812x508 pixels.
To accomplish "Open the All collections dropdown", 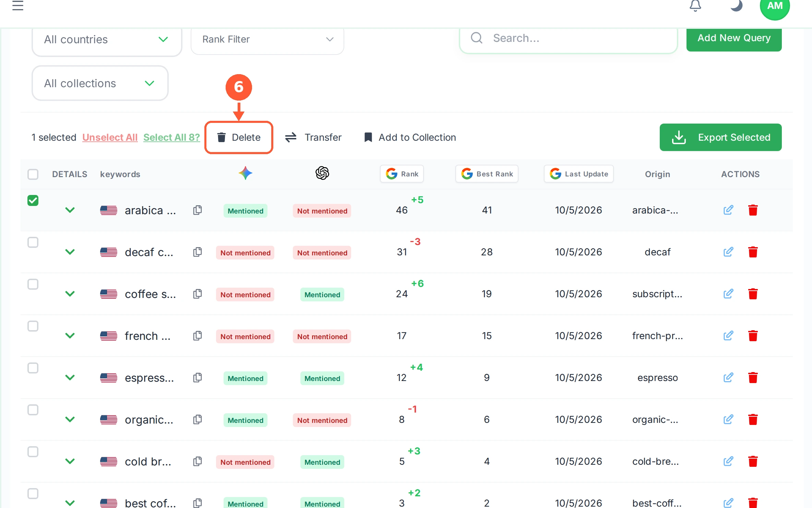I will pyautogui.click(x=100, y=83).
